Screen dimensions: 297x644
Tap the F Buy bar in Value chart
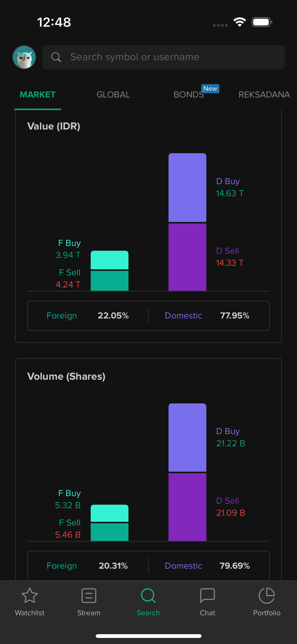tap(109, 260)
